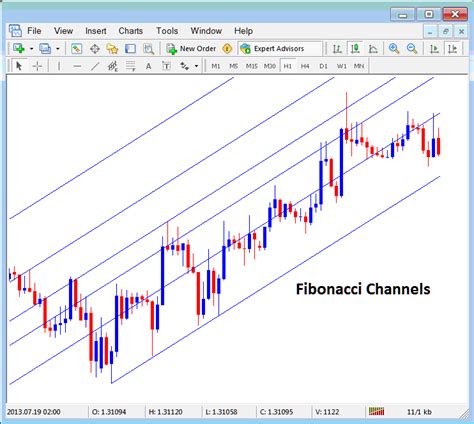Viewport: 474px width, 424px height.
Task: Click the window resize grip corner
Action: click(464, 414)
